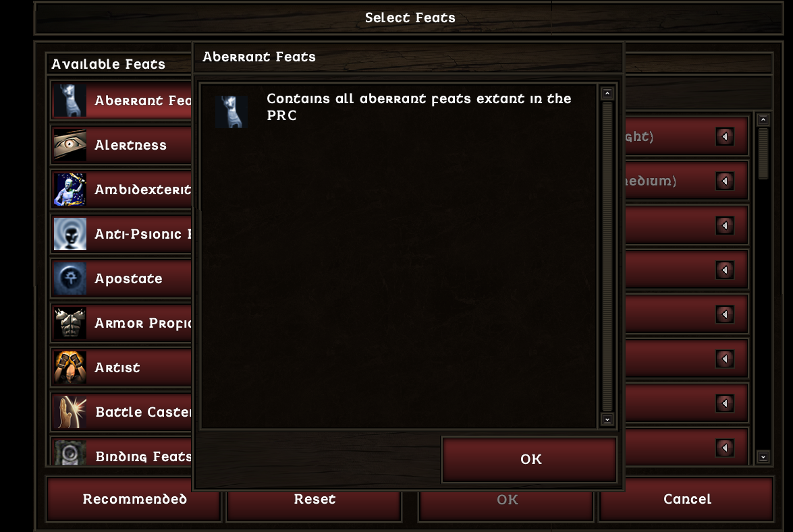
Task: Click the Artist feat icon
Action: click(x=70, y=367)
